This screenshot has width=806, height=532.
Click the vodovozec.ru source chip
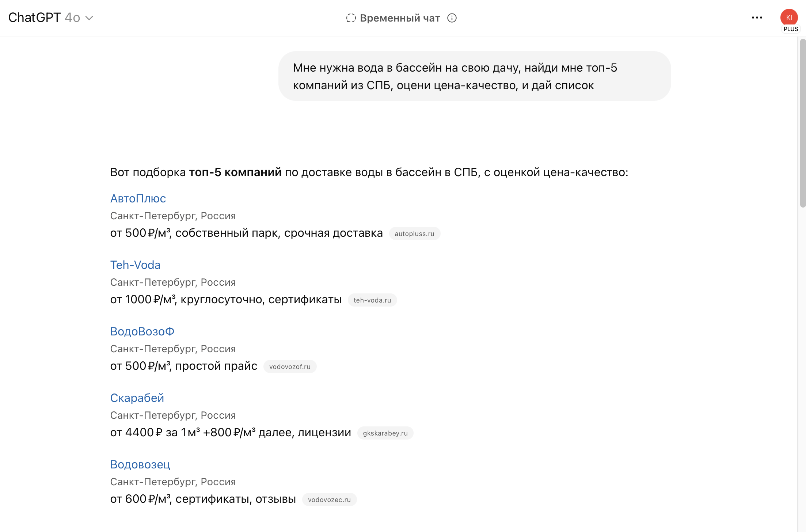point(329,500)
